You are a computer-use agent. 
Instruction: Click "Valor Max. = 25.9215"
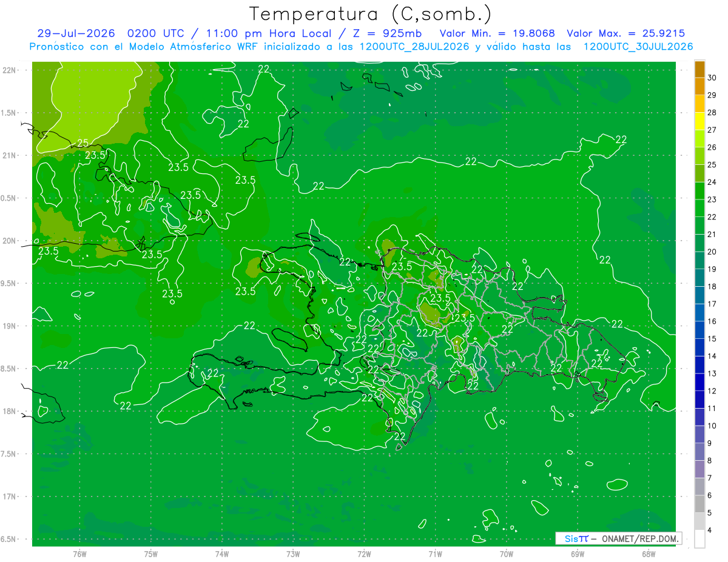(x=626, y=33)
